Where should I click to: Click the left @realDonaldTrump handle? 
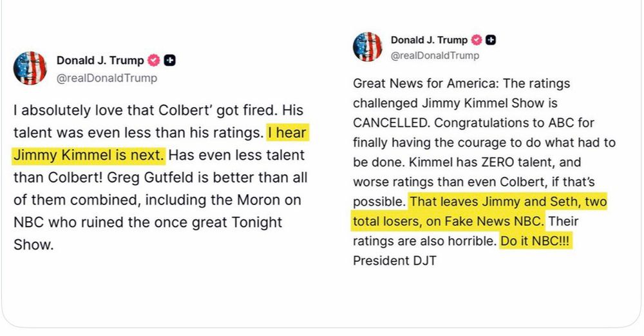click(107, 78)
